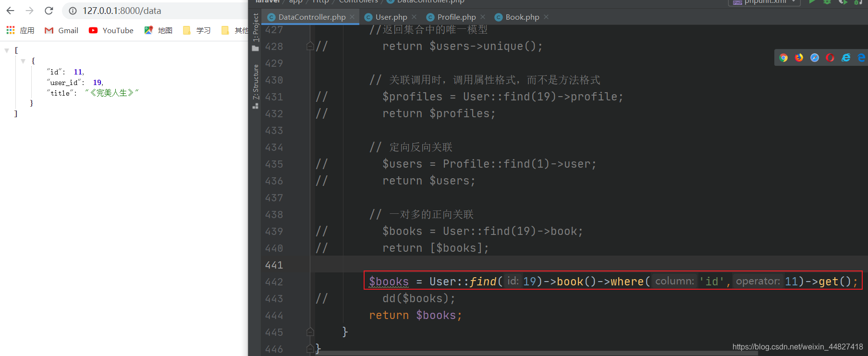Screen dimensions: 868x356
Task: Open the YouTube bookmark
Action: pyautogui.click(x=111, y=30)
